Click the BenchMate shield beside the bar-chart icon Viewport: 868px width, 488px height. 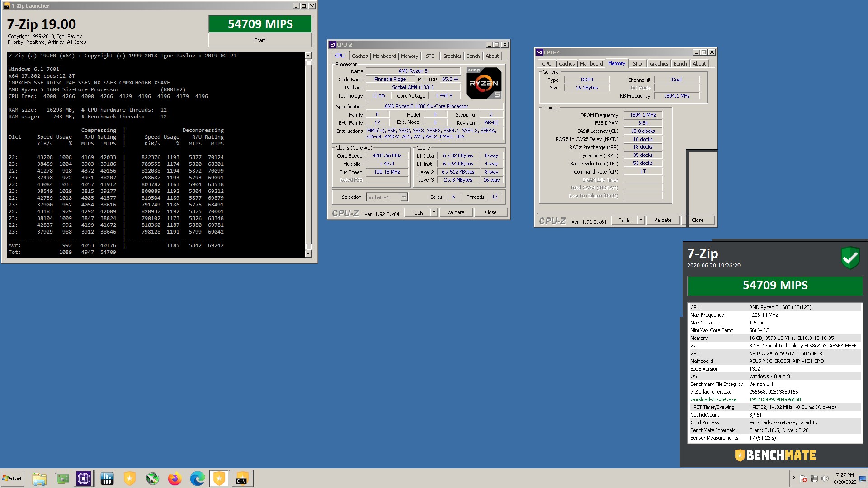click(130, 479)
